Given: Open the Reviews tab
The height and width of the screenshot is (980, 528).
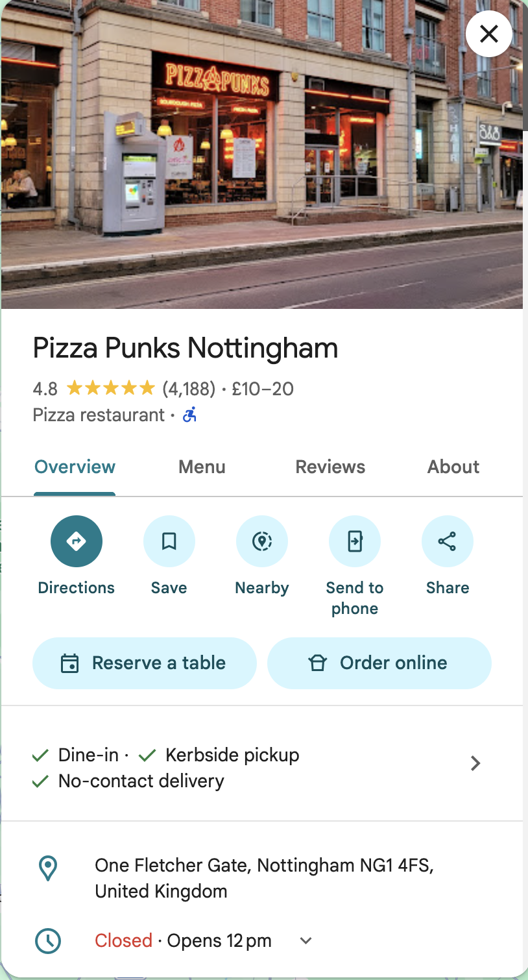Looking at the screenshot, I should tap(330, 467).
